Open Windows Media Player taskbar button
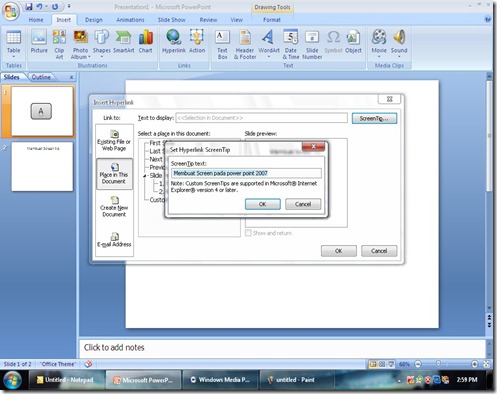The image size is (497, 394). [220, 380]
